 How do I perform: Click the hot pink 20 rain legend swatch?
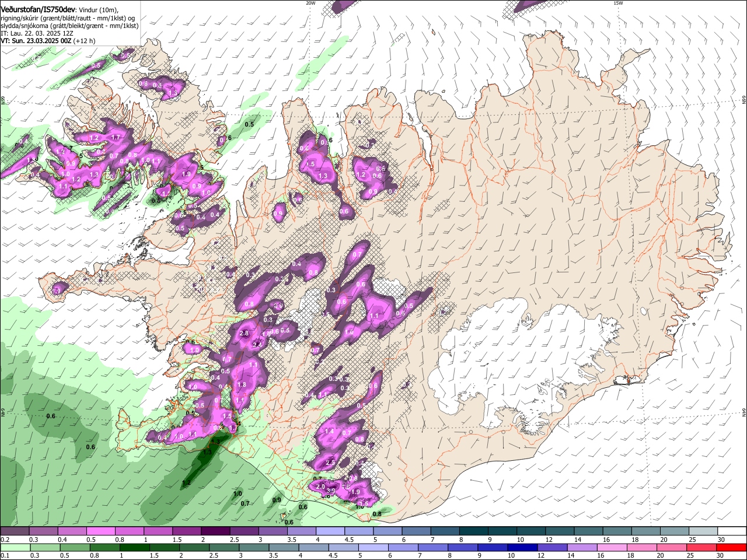(672, 547)
